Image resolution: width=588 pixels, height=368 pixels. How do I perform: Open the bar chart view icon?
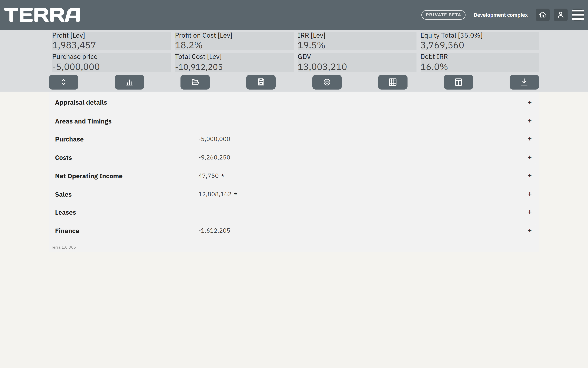[129, 82]
